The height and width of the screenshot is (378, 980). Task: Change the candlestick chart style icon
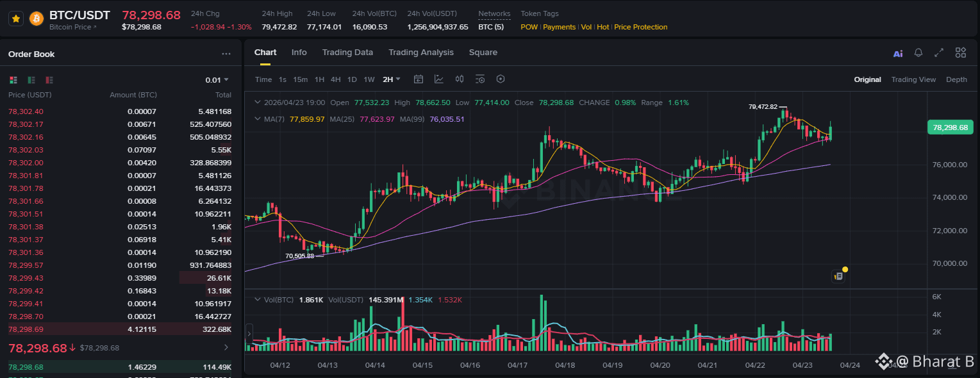pyautogui.click(x=460, y=79)
